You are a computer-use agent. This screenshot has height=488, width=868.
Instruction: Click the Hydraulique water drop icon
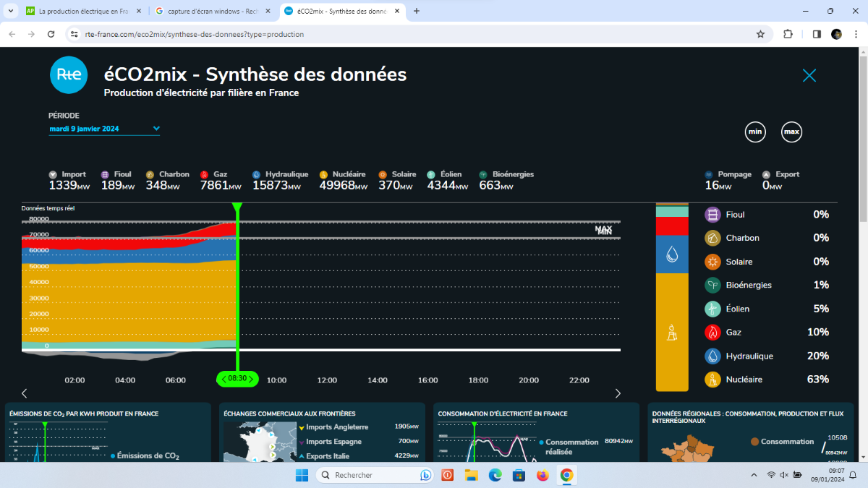[714, 356]
